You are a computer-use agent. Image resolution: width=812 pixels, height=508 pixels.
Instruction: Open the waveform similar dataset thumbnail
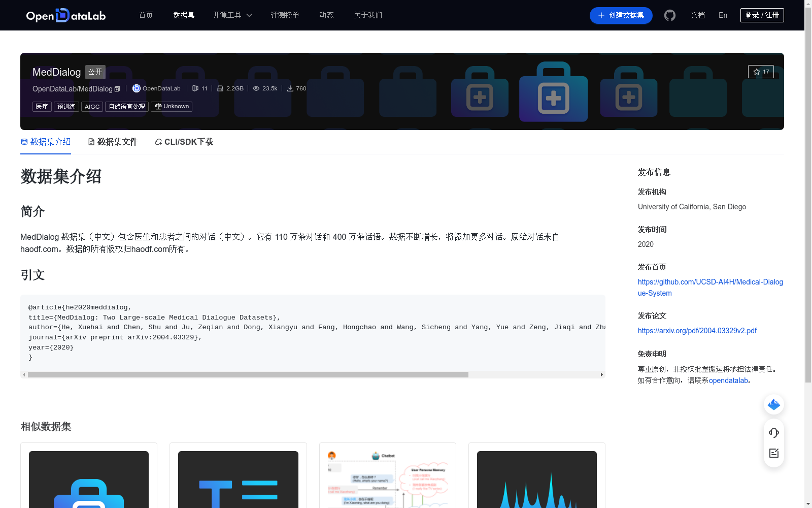tap(537, 480)
